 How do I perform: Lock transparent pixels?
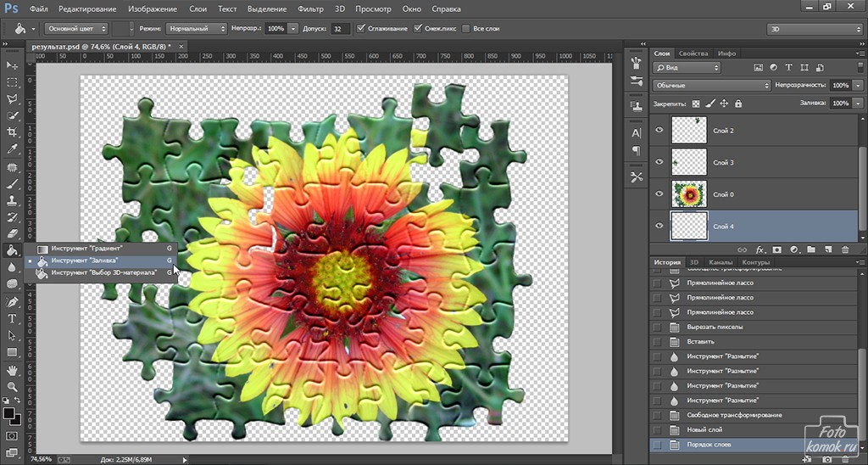(696, 104)
